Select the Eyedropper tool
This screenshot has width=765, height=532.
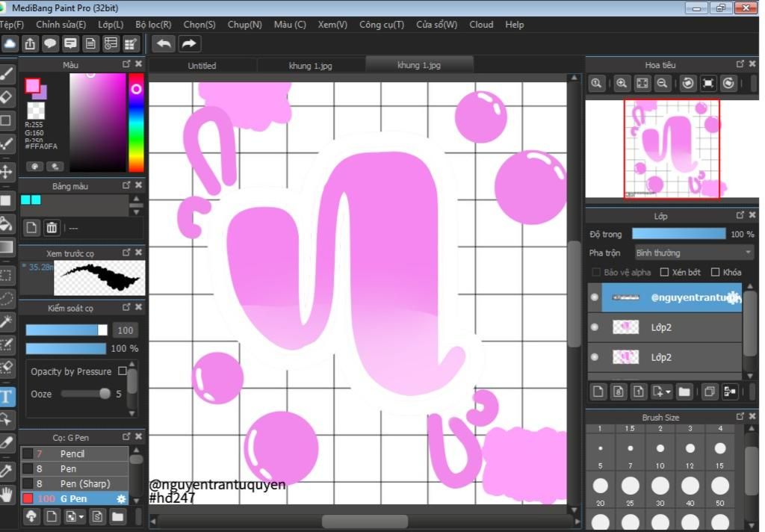click(x=6, y=471)
